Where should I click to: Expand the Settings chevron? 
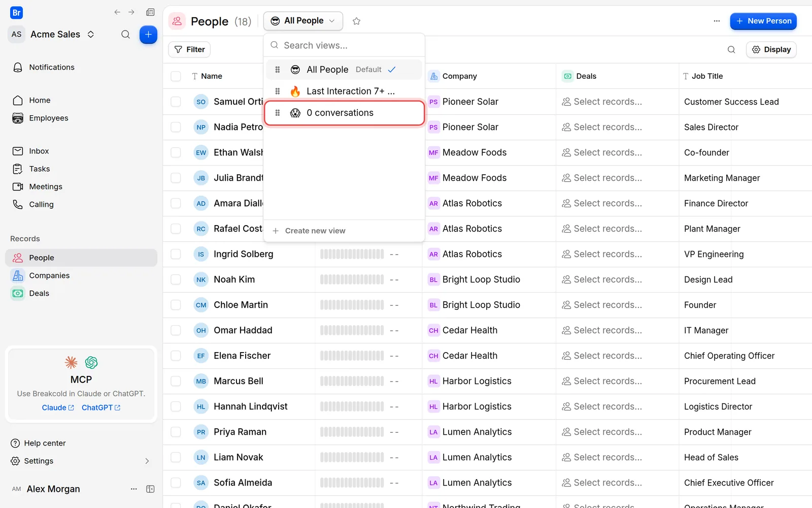[x=147, y=461]
